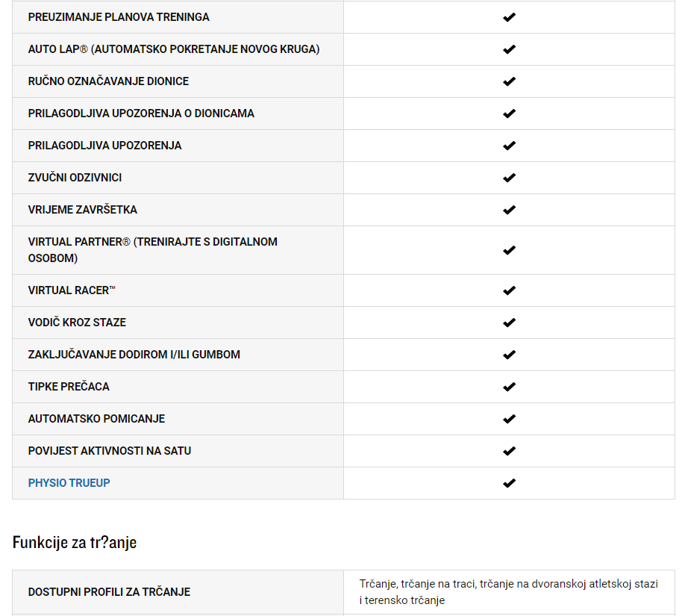685x616 pixels.
Task: Click checkmark for Prilagodljiva upozorenja o dionicama
Action: [x=509, y=113]
